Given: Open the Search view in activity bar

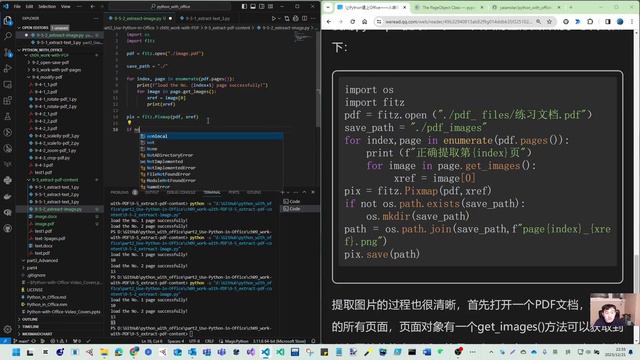Looking at the screenshot, I should coord(8,36).
